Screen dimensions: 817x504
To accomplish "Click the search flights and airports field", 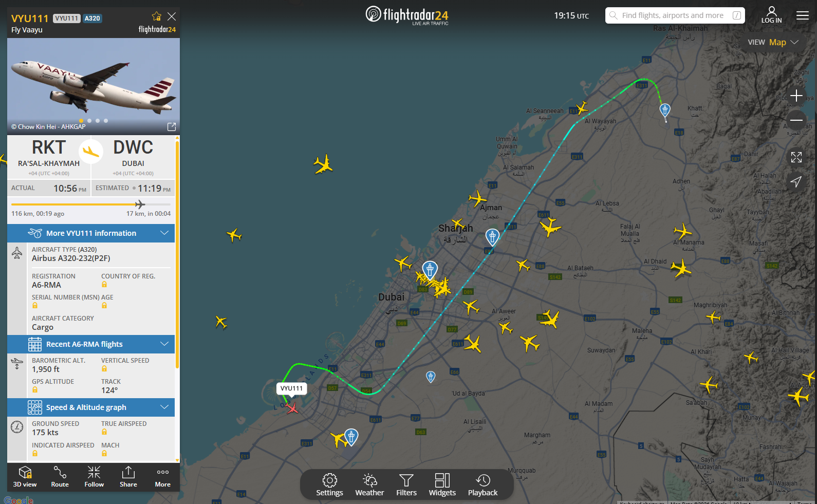I will click(675, 15).
